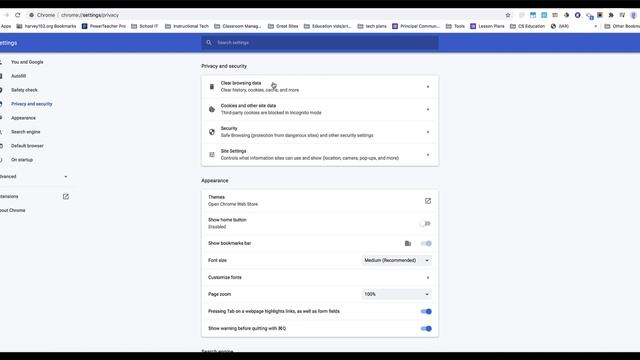Open the Tools bookmarks folder

coord(456,26)
